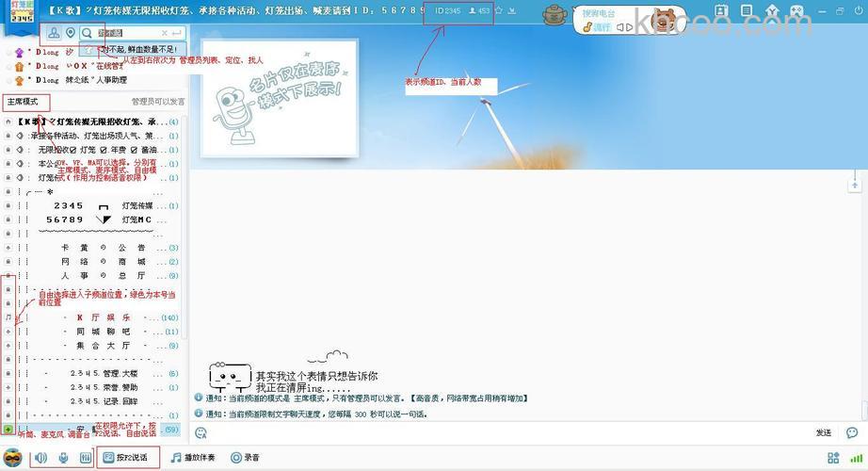868x471 pixels.
Task: Click the magnifier search-user icon
Action: (x=87, y=33)
